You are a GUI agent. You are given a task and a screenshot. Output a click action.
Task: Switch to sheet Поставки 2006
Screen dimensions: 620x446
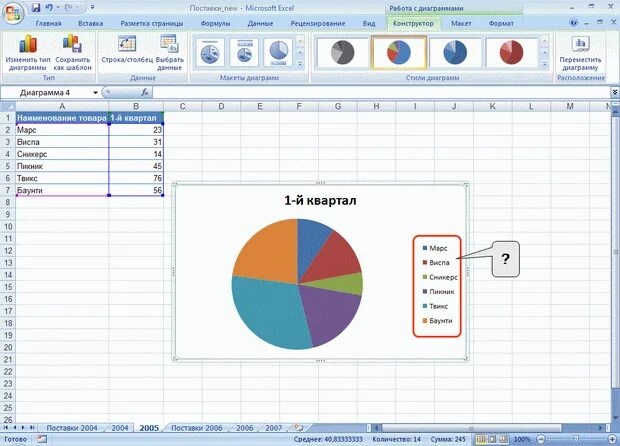tap(197, 428)
